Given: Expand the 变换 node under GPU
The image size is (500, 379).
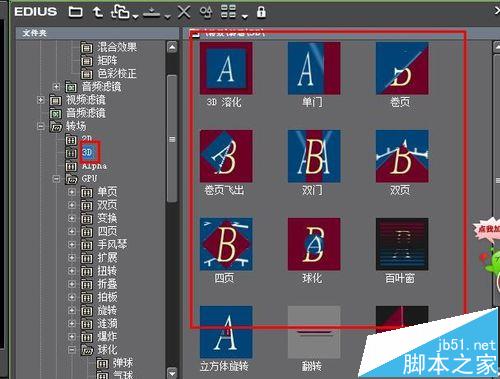Looking at the screenshot, I should pos(72,218).
